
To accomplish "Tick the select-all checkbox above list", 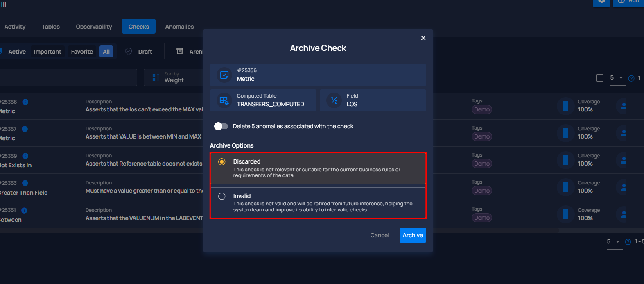I will 600,78.
